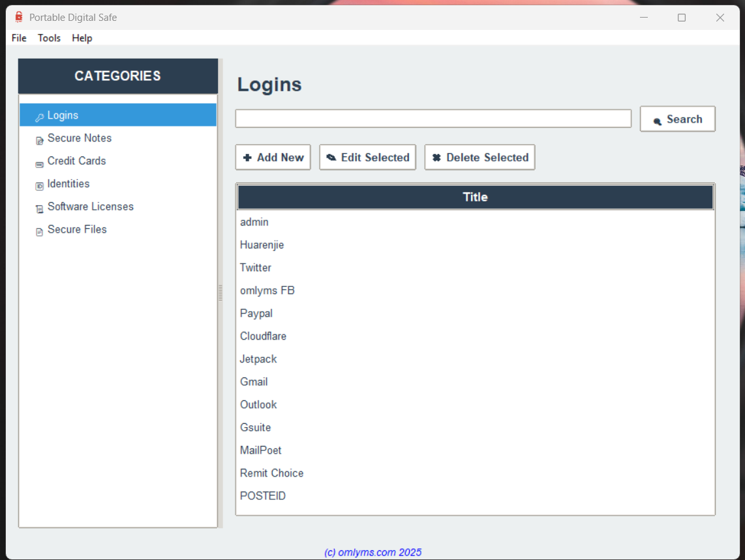Open the omlyms.com 2025 footer link
745x560 pixels.
click(372, 552)
